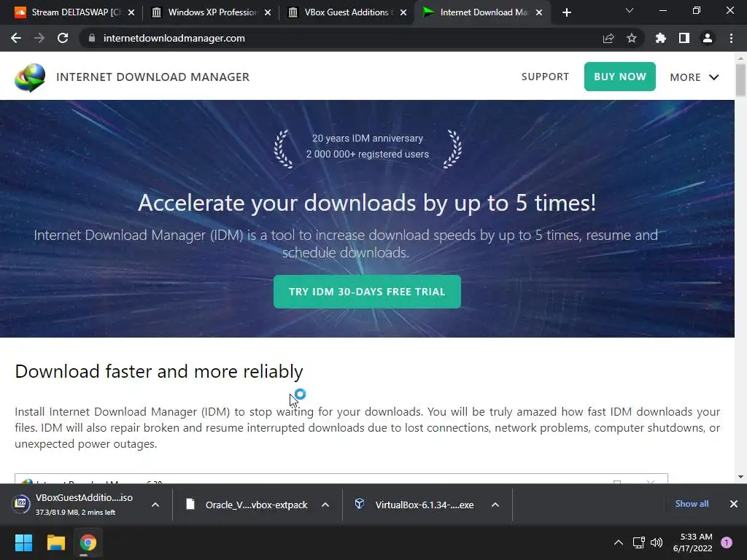Expand options for VirtualBox exe download
This screenshot has width=747, height=560.
pos(495,505)
